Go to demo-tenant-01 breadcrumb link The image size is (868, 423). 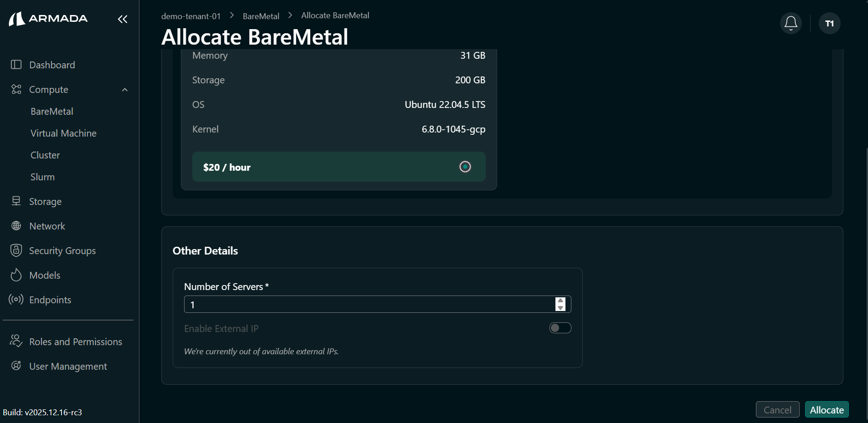[x=191, y=16]
